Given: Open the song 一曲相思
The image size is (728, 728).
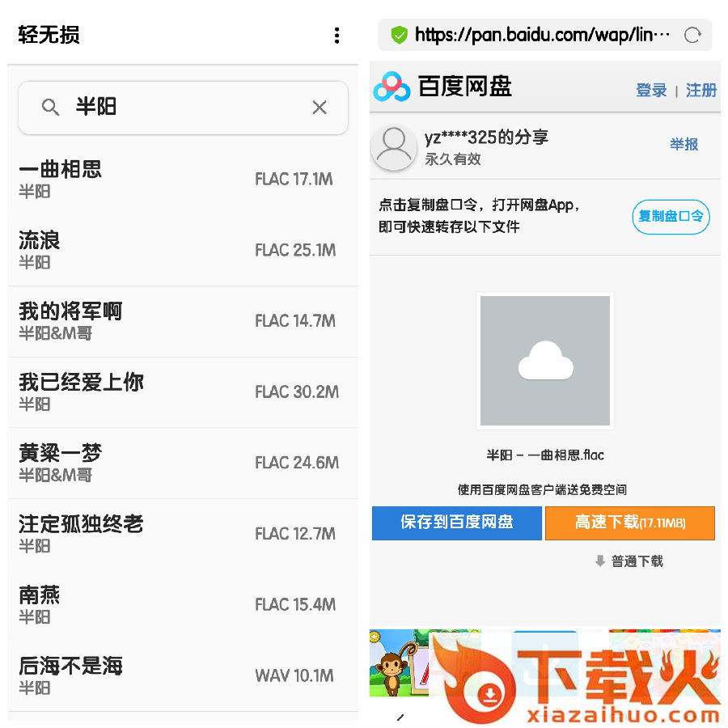Looking at the screenshot, I should coord(183,180).
